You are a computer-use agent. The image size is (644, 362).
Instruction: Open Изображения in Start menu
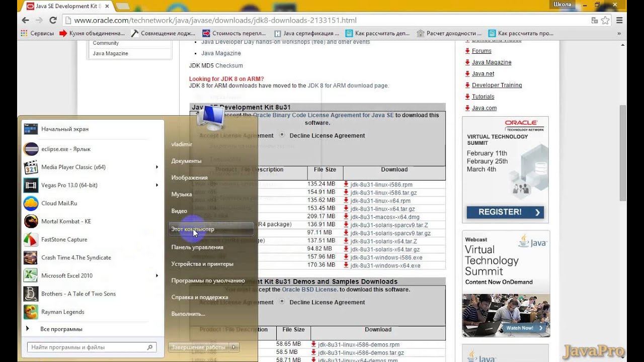(x=189, y=177)
